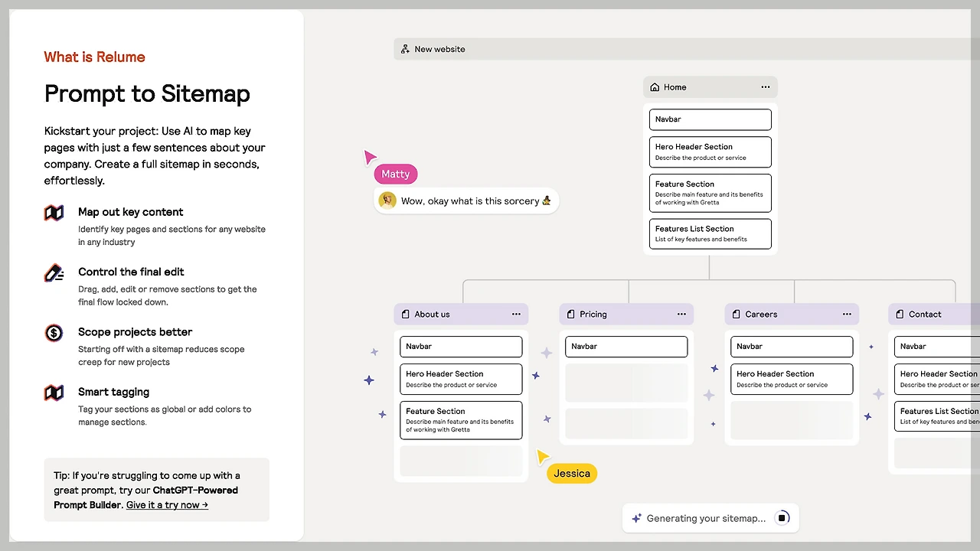The image size is (980, 551).
Task: Click the page icon on the Contact node
Action: tap(900, 315)
